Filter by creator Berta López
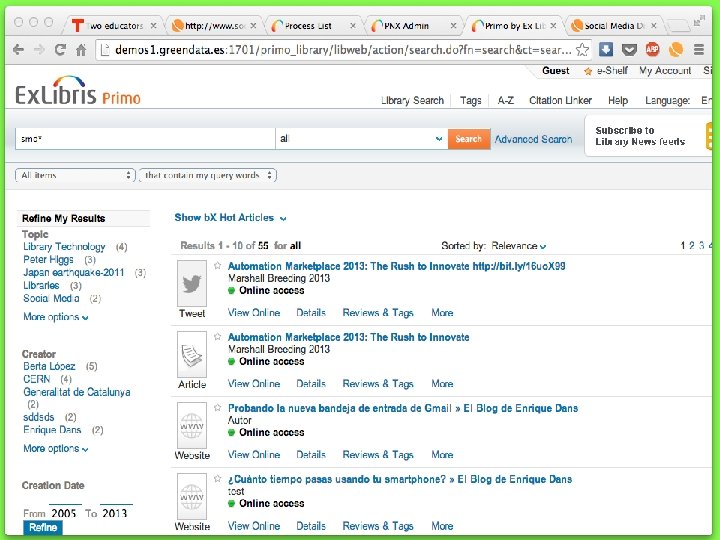 (x=49, y=366)
